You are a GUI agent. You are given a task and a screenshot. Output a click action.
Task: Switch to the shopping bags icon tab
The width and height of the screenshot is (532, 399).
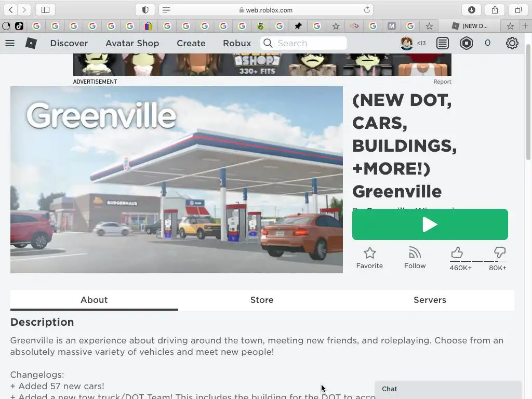click(x=148, y=26)
